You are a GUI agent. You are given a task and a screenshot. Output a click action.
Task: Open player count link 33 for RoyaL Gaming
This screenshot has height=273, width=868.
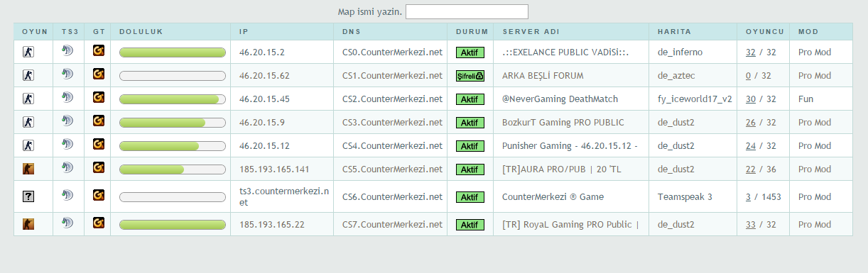point(751,225)
